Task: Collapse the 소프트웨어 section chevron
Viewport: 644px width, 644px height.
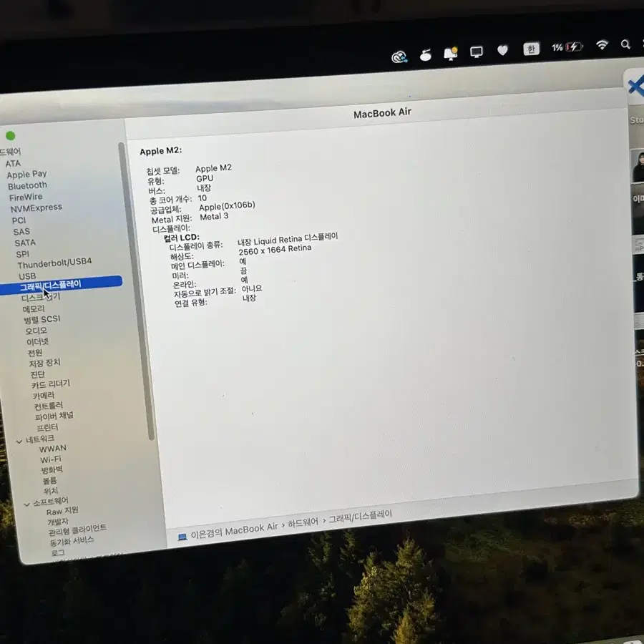Action: point(26,504)
